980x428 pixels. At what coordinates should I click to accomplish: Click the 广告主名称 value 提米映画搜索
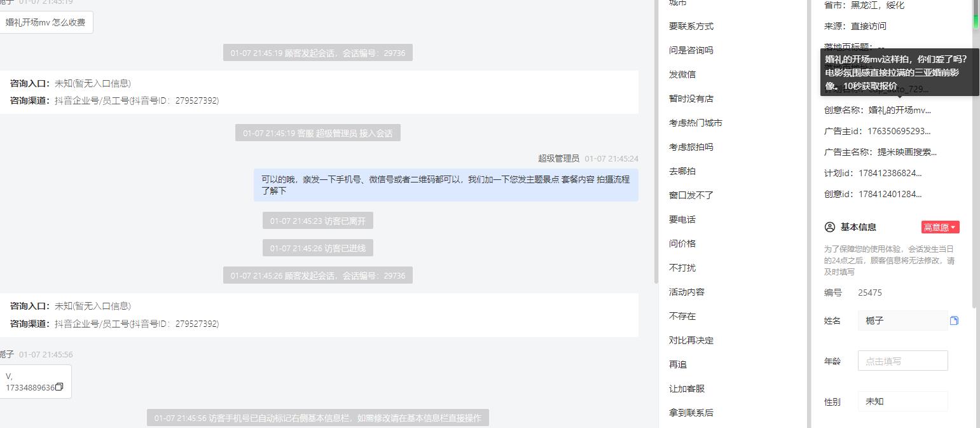click(x=907, y=152)
